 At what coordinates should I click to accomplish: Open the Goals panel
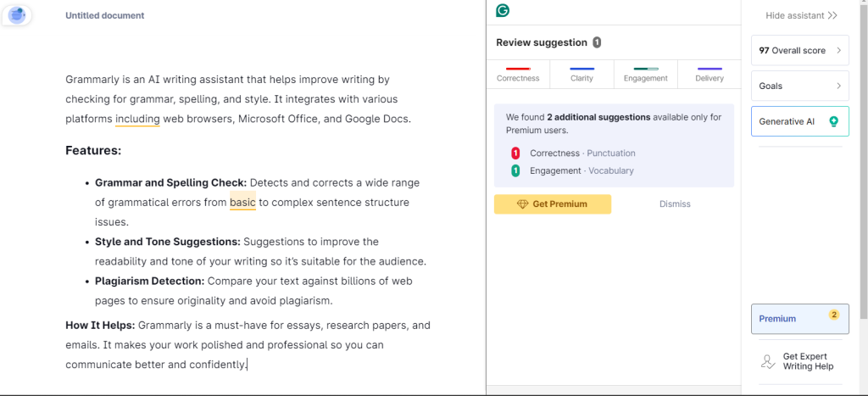coord(800,86)
